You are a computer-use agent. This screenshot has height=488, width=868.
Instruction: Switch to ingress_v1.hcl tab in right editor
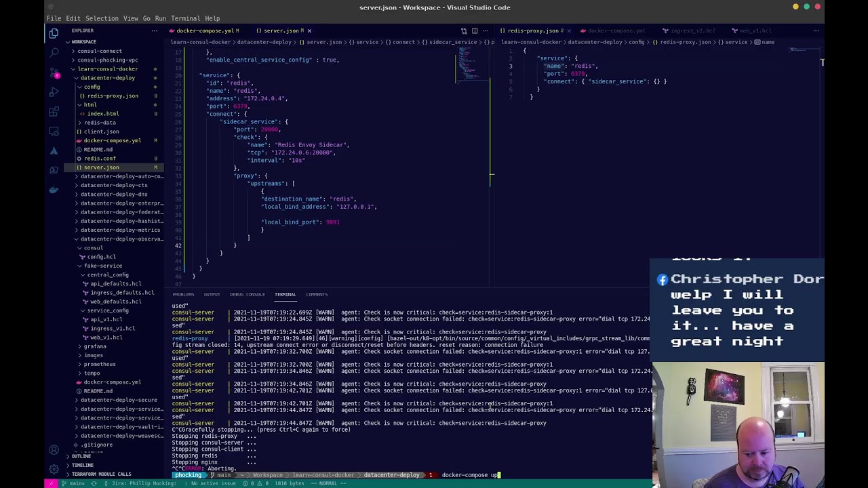[693, 30]
